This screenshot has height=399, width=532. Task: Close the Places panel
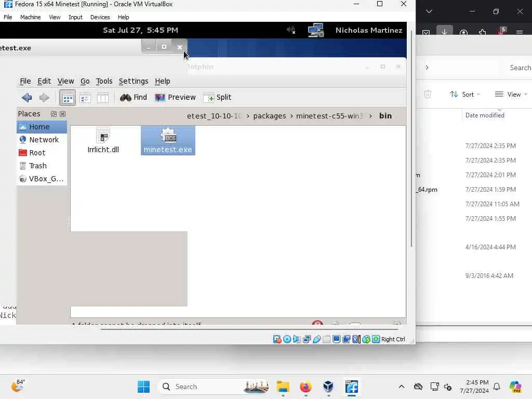[x=62, y=114]
